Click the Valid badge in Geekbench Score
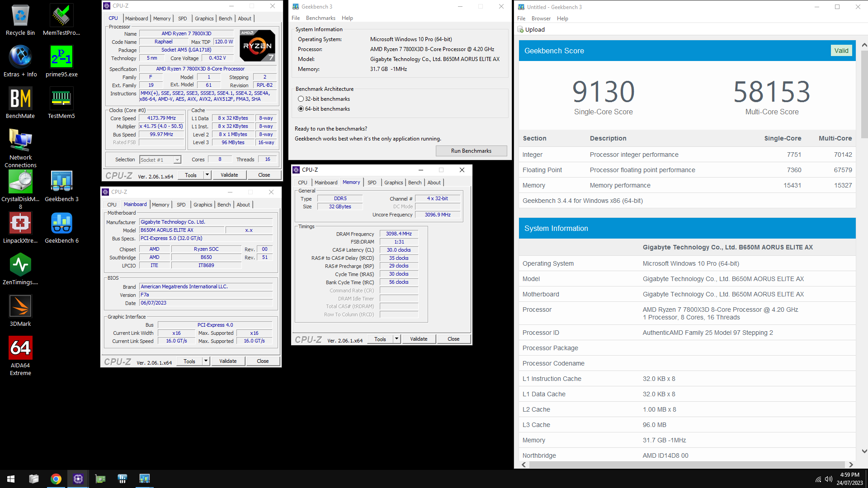The height and width of the screenshot is (488, 868). [841, 51]
